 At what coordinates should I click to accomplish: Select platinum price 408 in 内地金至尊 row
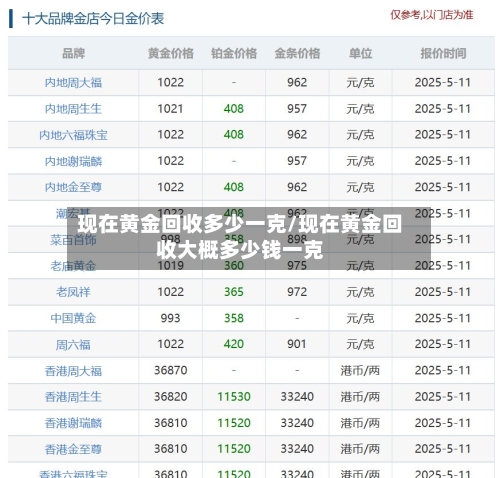coord(234,187)
